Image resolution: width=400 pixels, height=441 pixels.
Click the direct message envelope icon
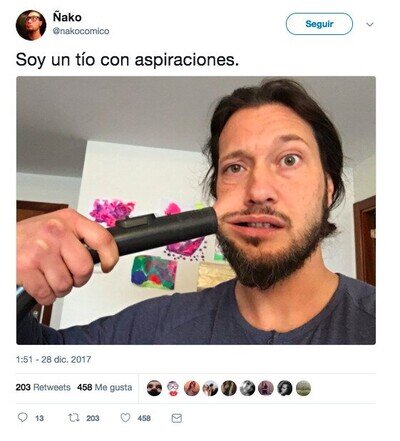[176, 418]
